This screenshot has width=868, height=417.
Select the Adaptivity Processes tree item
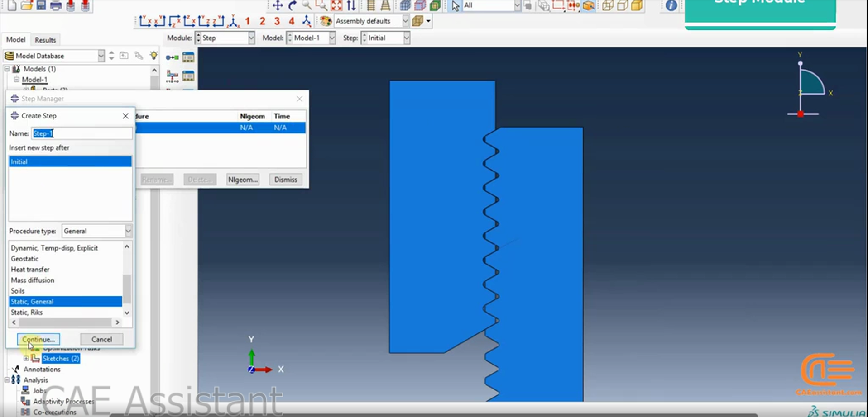pos(63,401)
